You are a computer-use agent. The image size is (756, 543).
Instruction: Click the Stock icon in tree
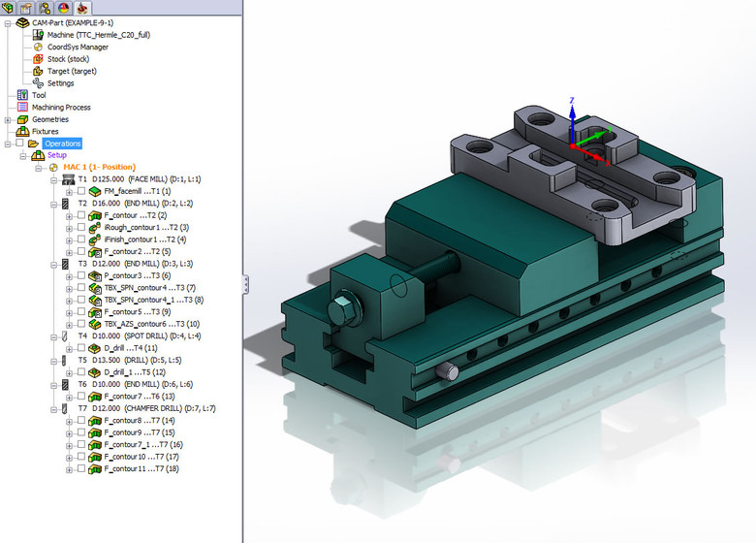(38, 59)
